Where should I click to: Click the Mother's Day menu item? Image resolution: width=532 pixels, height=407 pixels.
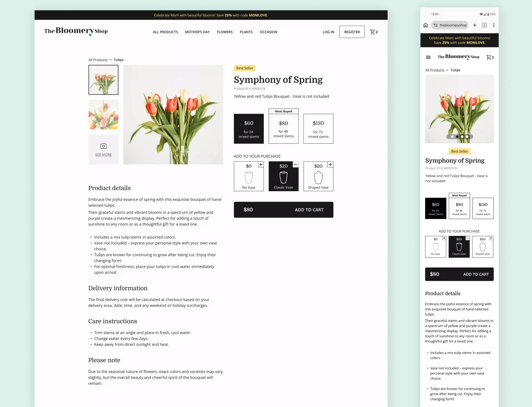tap(197, 32)
